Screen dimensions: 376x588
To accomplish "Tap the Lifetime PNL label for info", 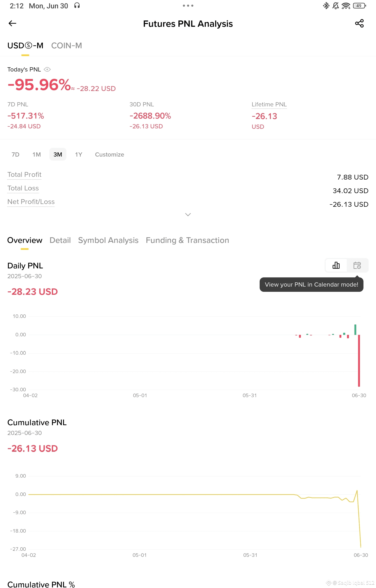I will 269,105.
